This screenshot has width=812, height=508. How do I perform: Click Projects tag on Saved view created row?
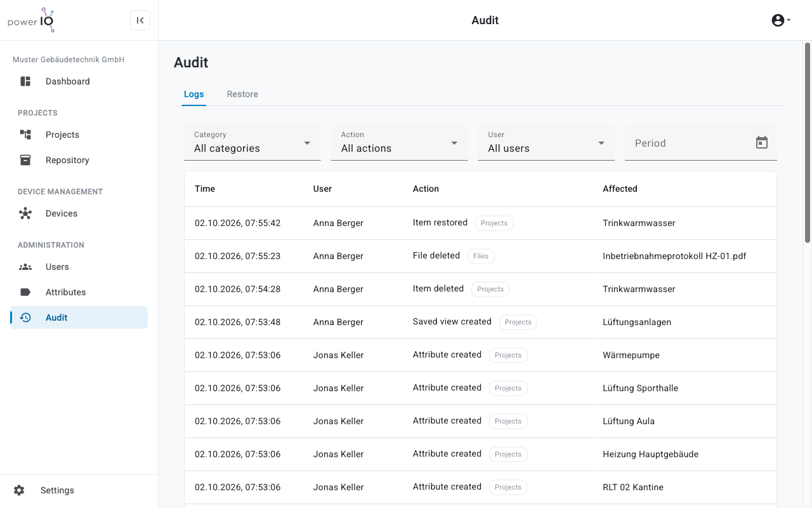pyautogui.click(x=518, y=322)
